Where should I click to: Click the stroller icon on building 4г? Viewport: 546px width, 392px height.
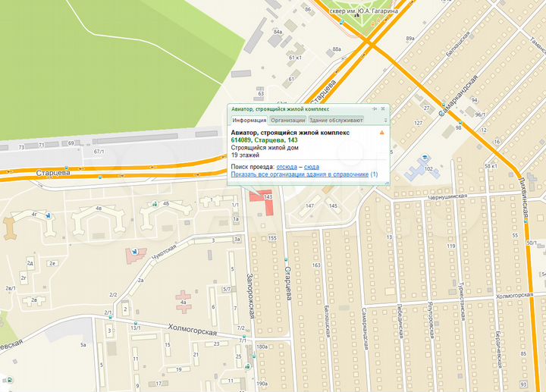pos(48,216)
